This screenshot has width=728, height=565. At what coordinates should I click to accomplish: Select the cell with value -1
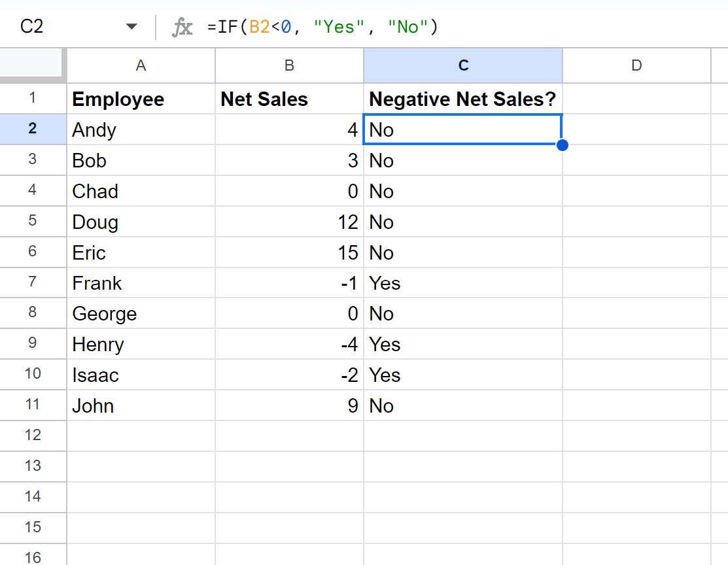point(288,283)
